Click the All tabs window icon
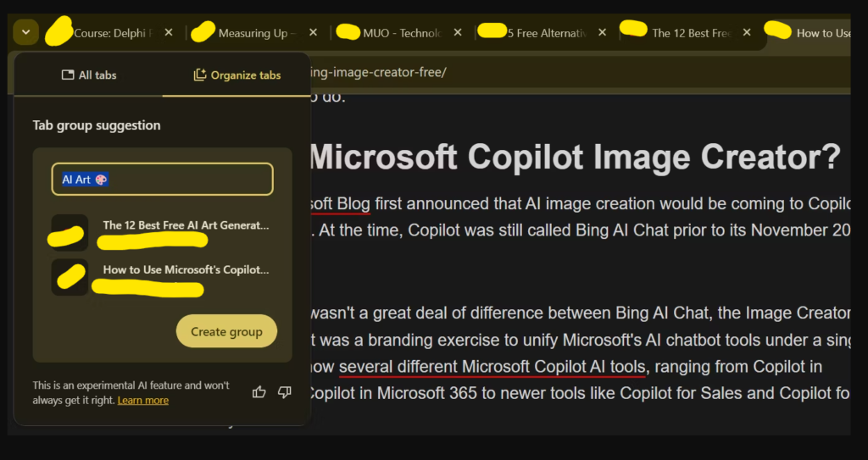 [x=68, y=75]
